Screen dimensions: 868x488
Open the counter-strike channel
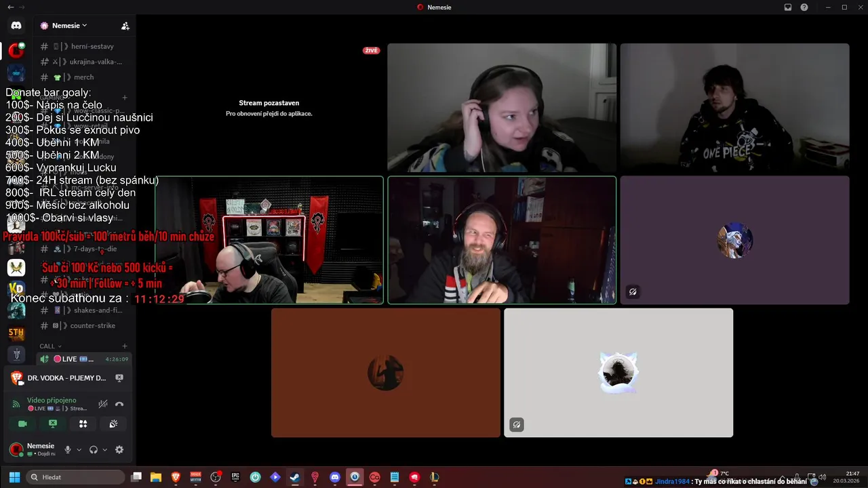click(x=84, y=325)
